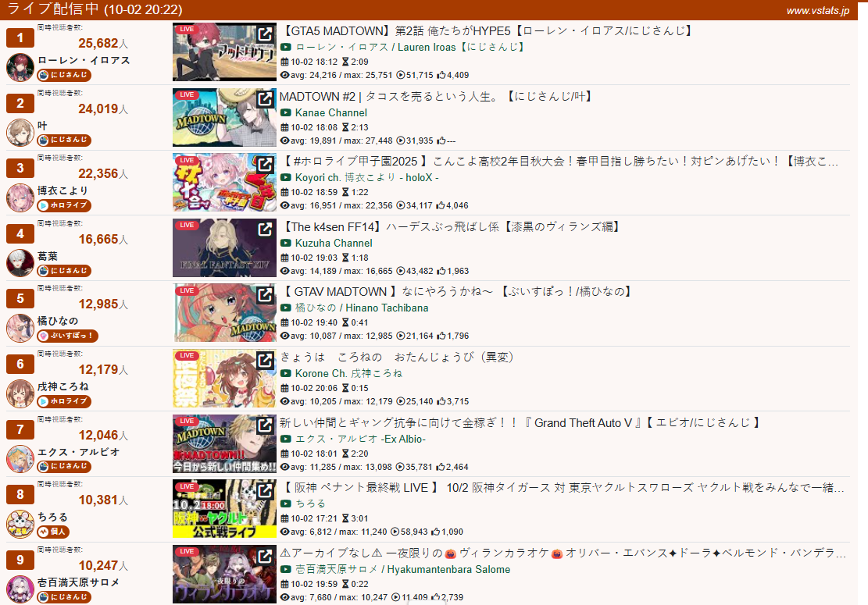Screen dimensions: 868x605
Task: Click 戌神ころね avatar icon
Action: tap(20, 393)
